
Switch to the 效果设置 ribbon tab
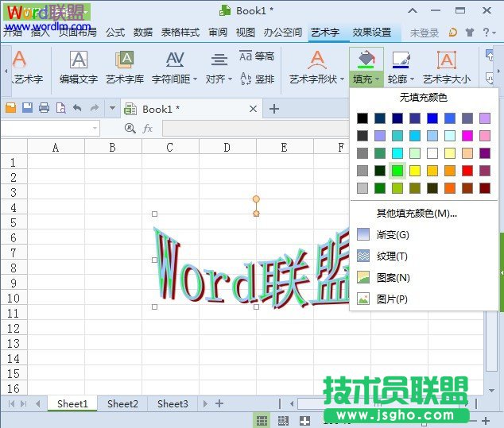tap(371, 33)
